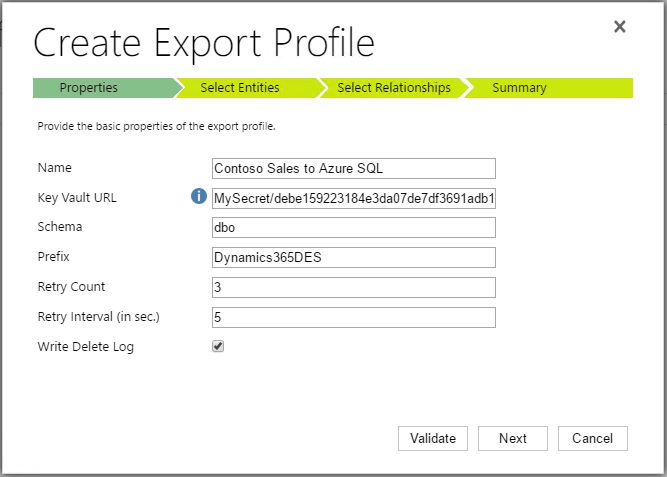The height and width of the screenshot is (477, 667).
Task: Click the Write Delete Log label
Action: point(86,347)
